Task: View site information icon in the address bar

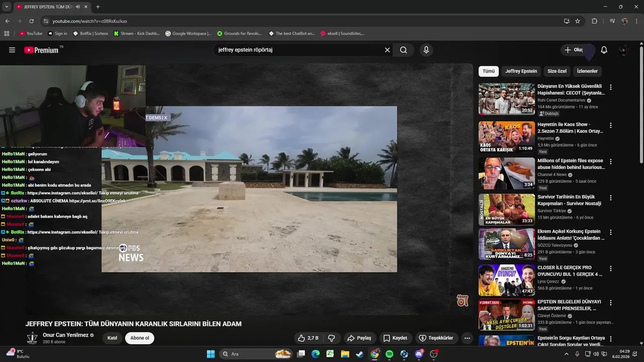Action: pyautogui.click(x=46, y=21)
